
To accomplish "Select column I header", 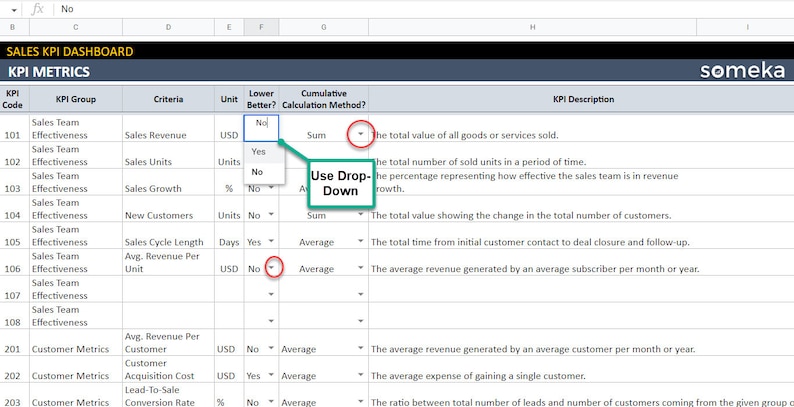I will pos(745,27).
